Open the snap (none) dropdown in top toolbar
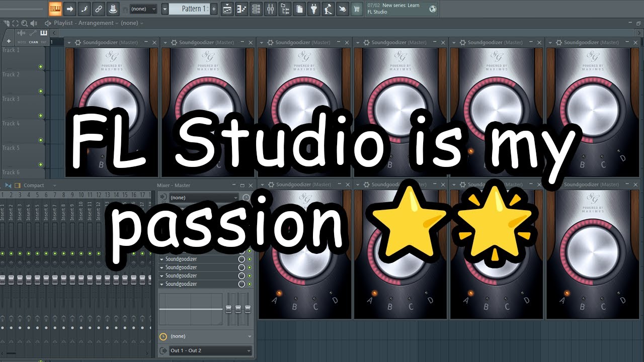The width and height of the screenshot is (644, 362). pyautogui.click(x=143, y=9)
